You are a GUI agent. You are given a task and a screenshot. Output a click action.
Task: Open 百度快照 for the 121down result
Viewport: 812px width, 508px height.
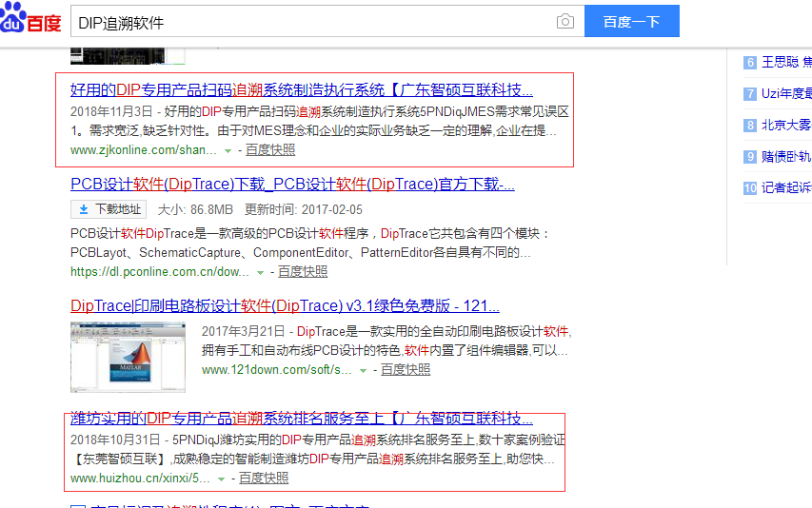click(406, 369)
